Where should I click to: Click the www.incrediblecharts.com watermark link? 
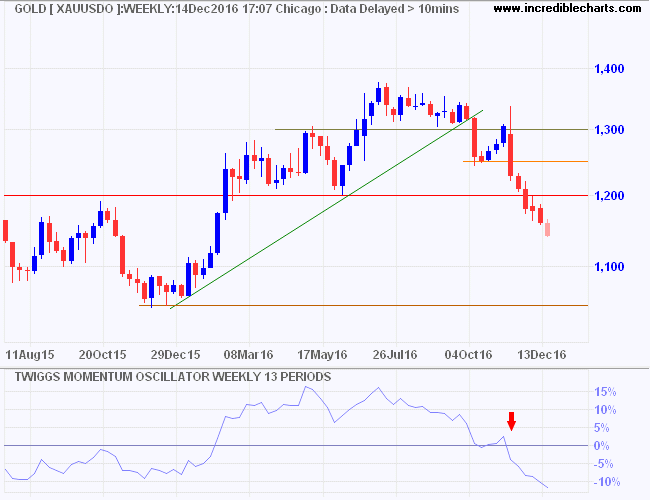pos(567,8)
